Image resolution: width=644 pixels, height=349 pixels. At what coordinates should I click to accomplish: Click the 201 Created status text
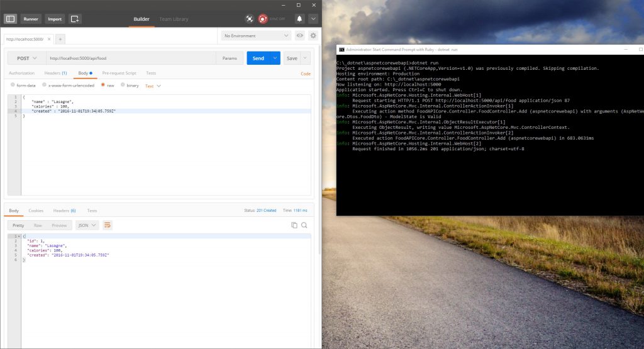click(266, 211)
